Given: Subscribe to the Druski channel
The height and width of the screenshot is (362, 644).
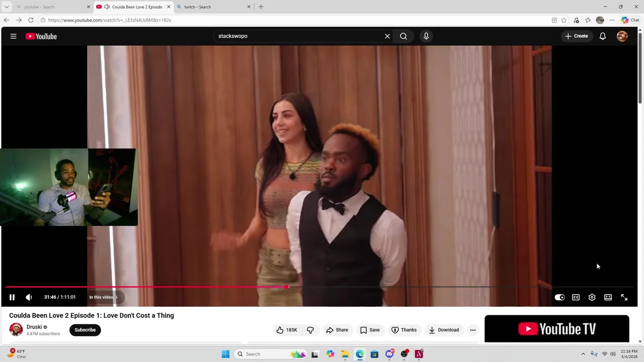Looking at the screenshot, I should pyautogui.click(x=85, y=330).
